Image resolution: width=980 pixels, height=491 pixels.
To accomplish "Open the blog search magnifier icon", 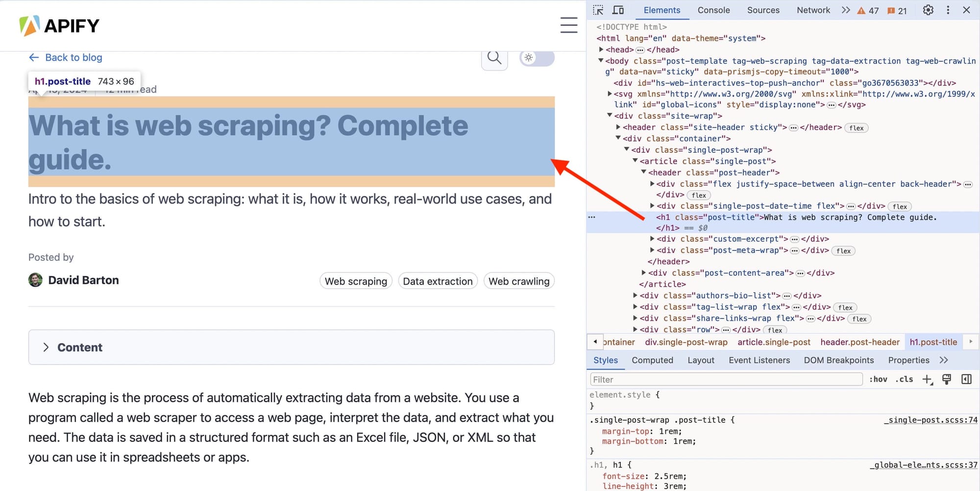I will (x=494, y=58).
